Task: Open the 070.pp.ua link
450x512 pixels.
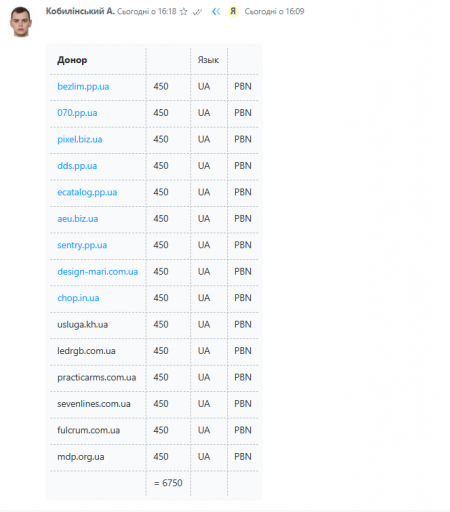Action: pos(77,113)
